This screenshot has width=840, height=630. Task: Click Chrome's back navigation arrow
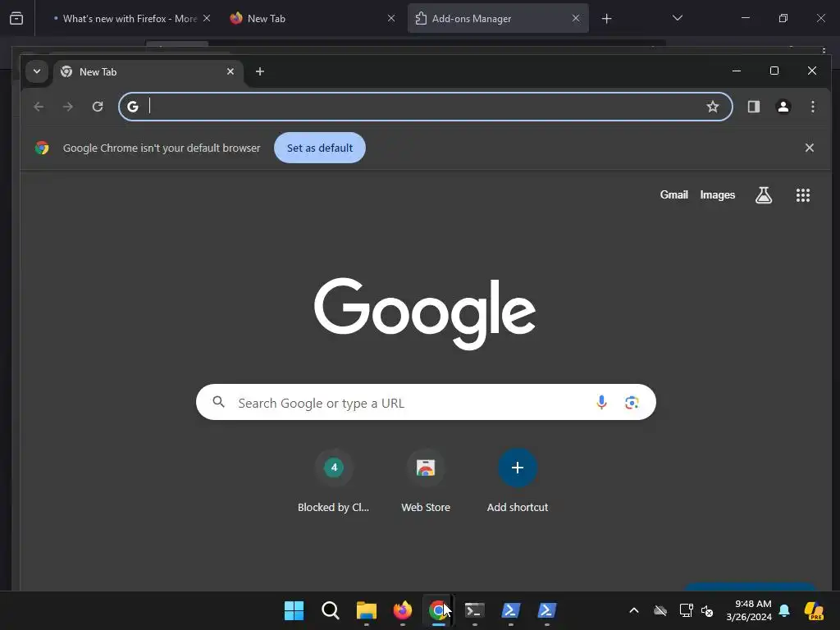click(39, 107)
